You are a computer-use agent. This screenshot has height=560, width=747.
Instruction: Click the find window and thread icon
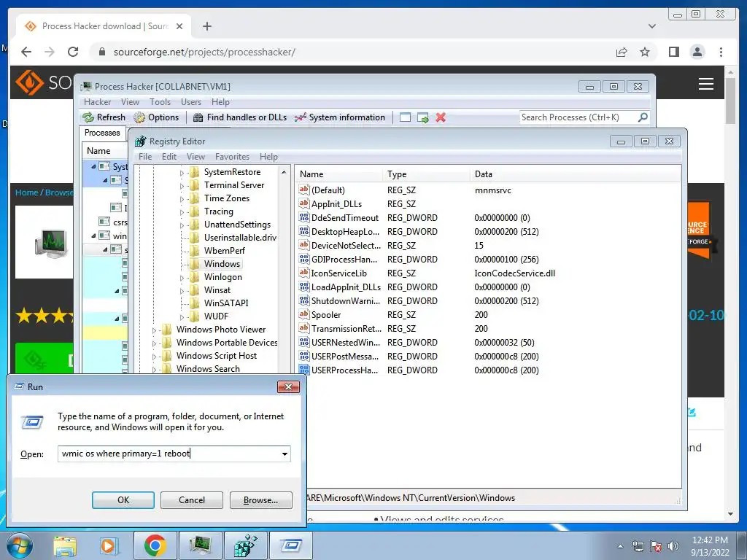click(x=422, y=117)
